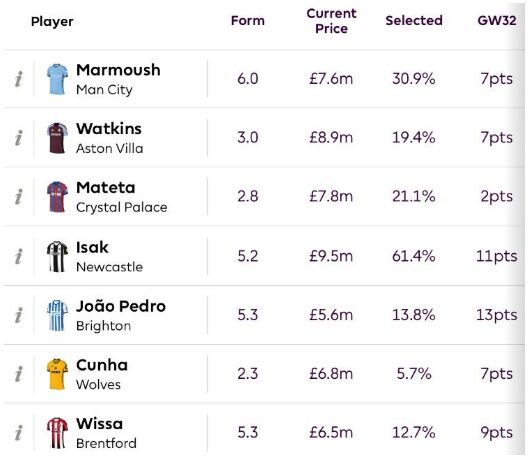Click the Man City shirt icon
The image size is (532, 460).
point(57,79)
